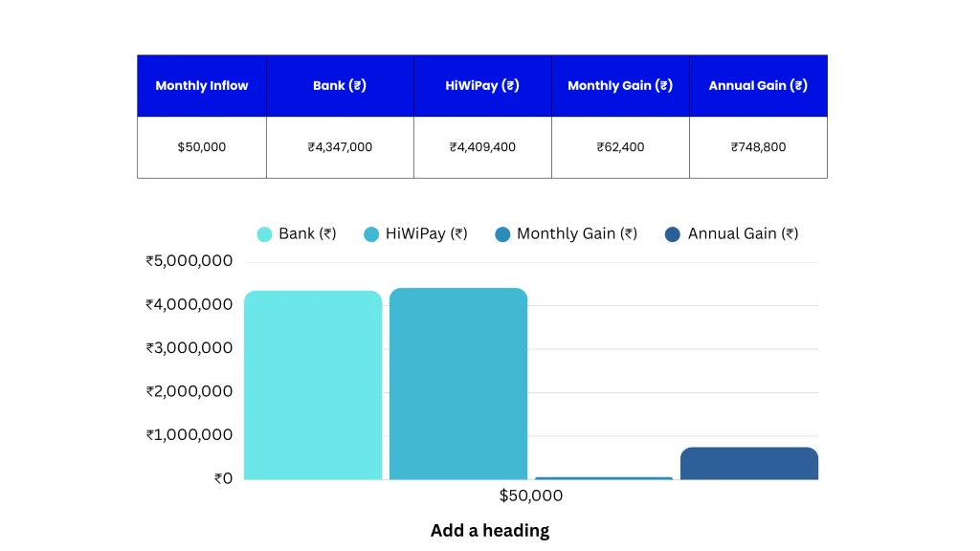Image resolution: width=980 pixels, height=551 pixels.
Task: Select the darker HiWiPay bar
Action: [x=458, y=383]
